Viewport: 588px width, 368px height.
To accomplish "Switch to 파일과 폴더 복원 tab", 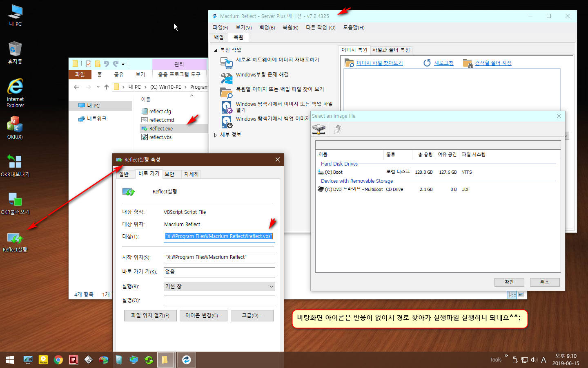I will 391,50.
